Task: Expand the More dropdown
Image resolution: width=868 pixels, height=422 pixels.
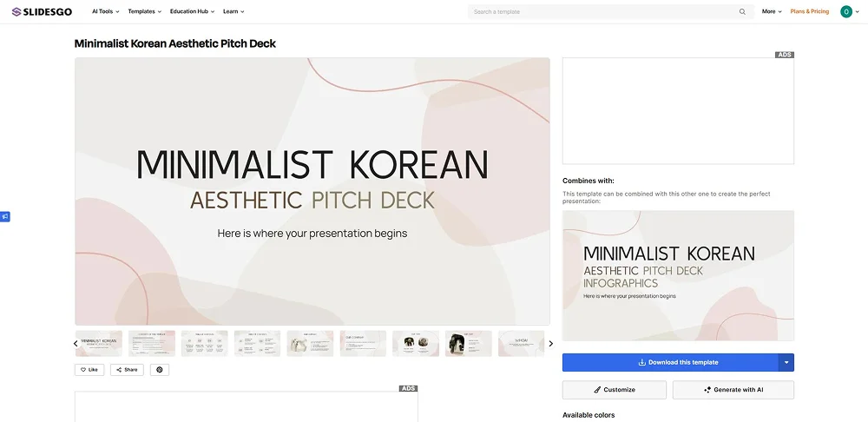Action: 772,11
